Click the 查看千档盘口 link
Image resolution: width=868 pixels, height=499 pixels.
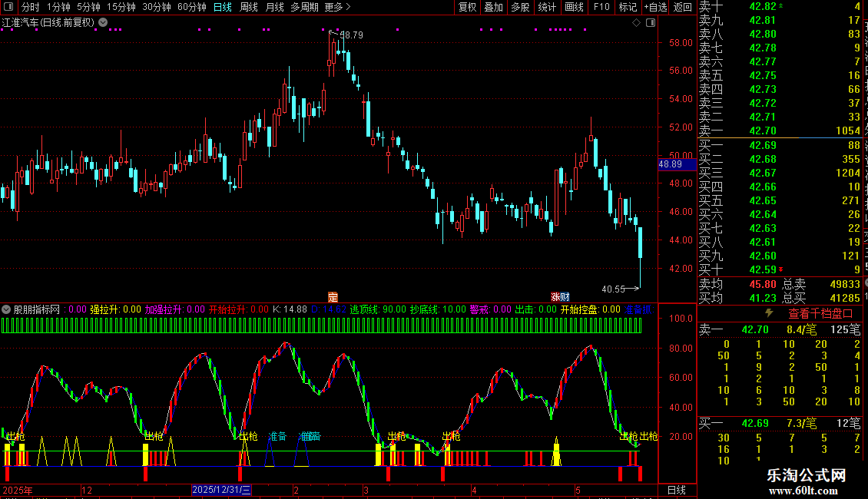click(x=820, y=314)
